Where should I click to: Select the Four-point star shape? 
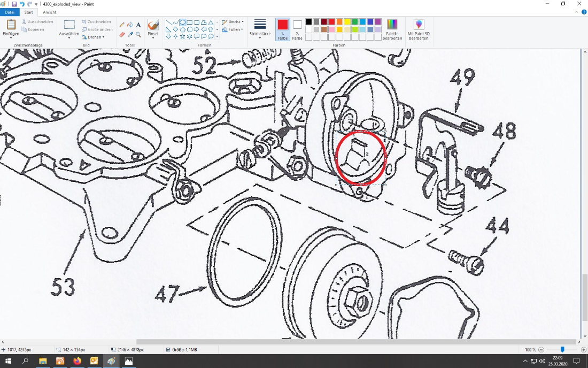pyautogui.click(x=175, y=36)
